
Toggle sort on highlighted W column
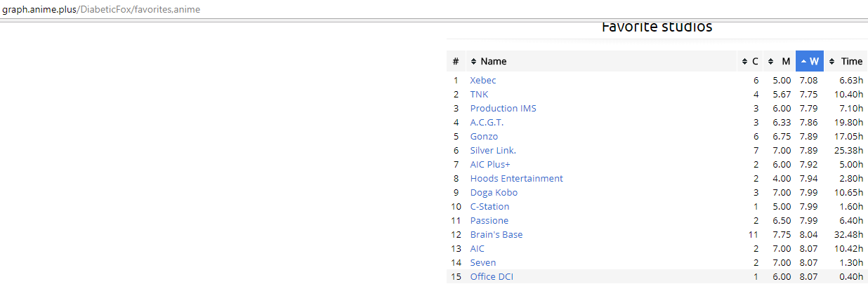coord(810,61)
